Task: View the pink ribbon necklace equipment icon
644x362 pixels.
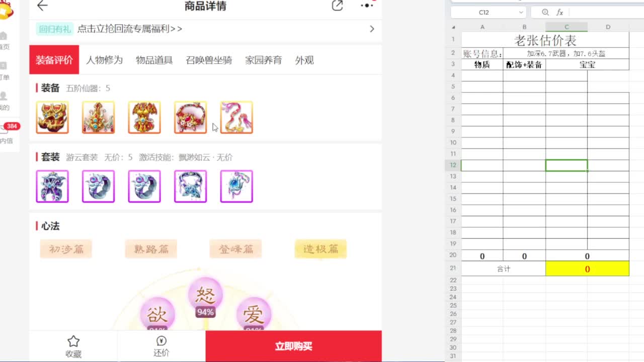Action: click(236, 118)
